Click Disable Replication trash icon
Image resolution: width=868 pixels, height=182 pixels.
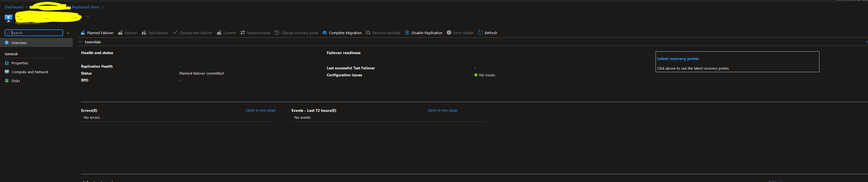click(407, 33)
